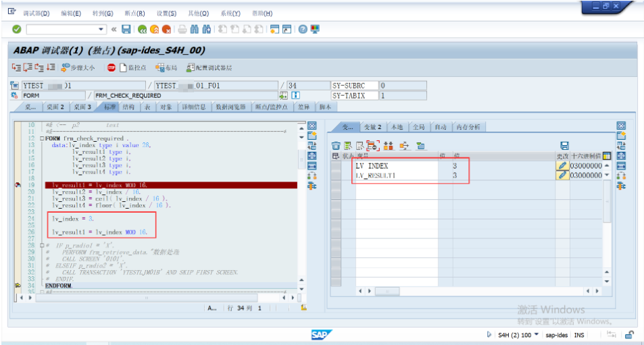Collapse the command field with double-arrow
Screen dimensions: 644x345
(x=114, y=29)
